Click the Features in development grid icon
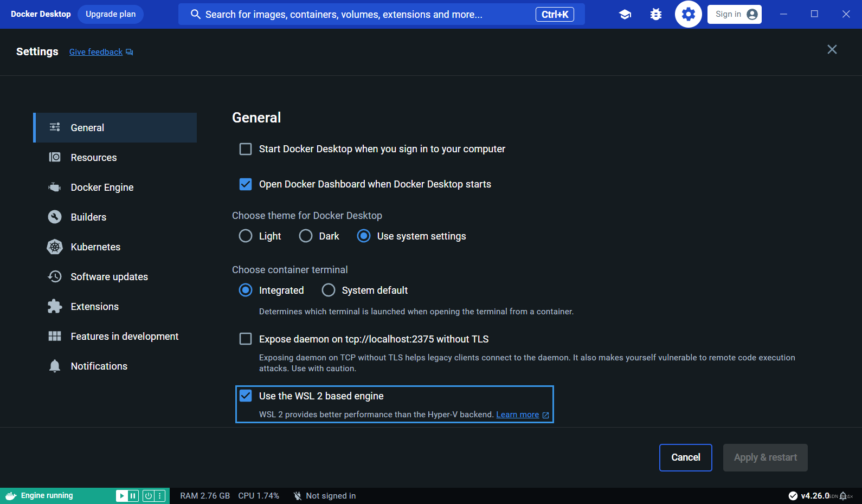The width and height of the screenshot is (862, 504). click(x=55, y=336)
